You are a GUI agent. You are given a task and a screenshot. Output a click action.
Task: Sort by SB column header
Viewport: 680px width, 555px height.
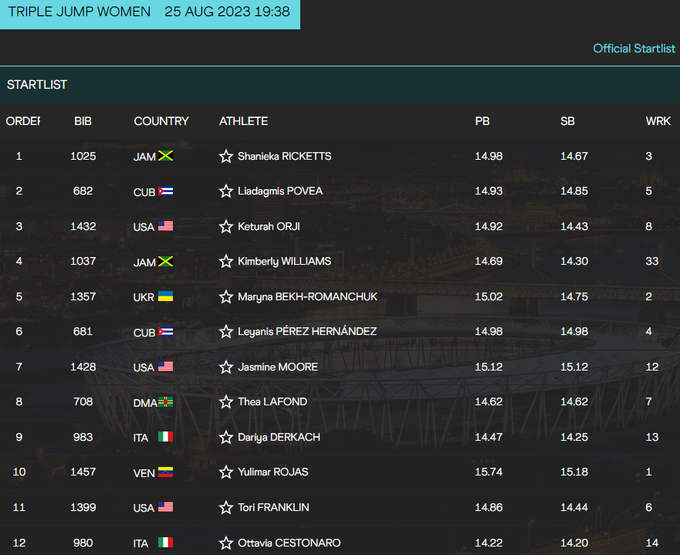567,121
